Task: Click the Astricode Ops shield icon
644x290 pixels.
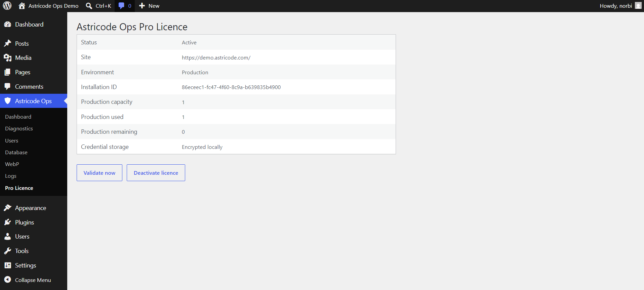Action: (7, 101)
